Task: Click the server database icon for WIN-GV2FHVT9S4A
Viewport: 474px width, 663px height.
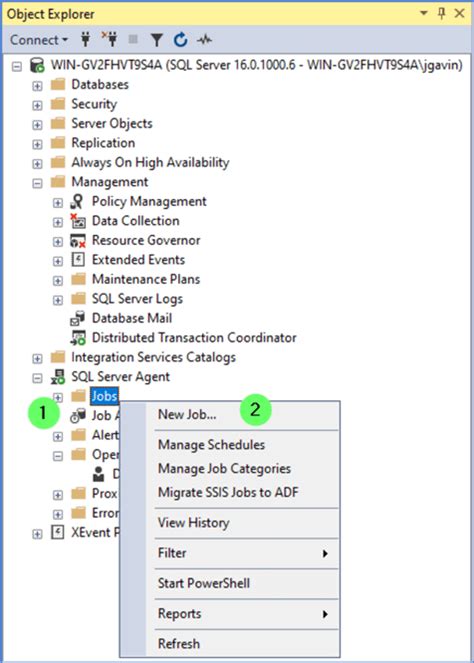Action: tap(37, 65)
